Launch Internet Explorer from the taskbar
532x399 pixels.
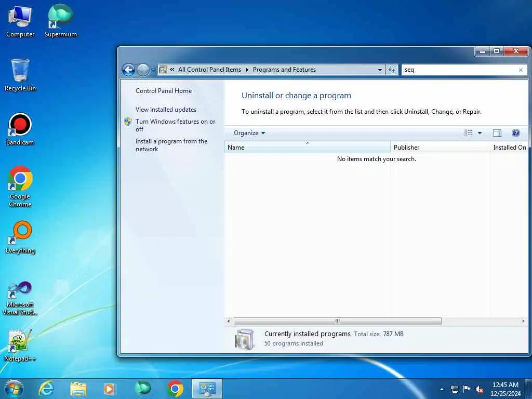click(46, 389)
